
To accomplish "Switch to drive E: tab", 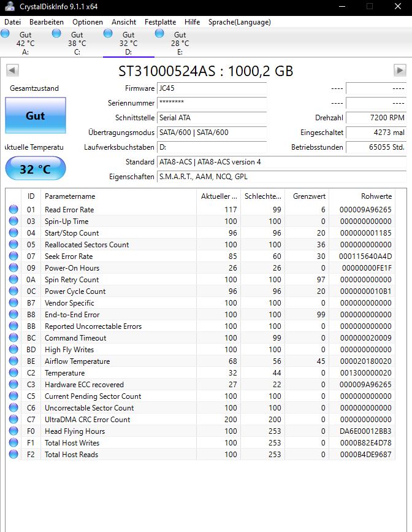I will [x=180, y=43].
